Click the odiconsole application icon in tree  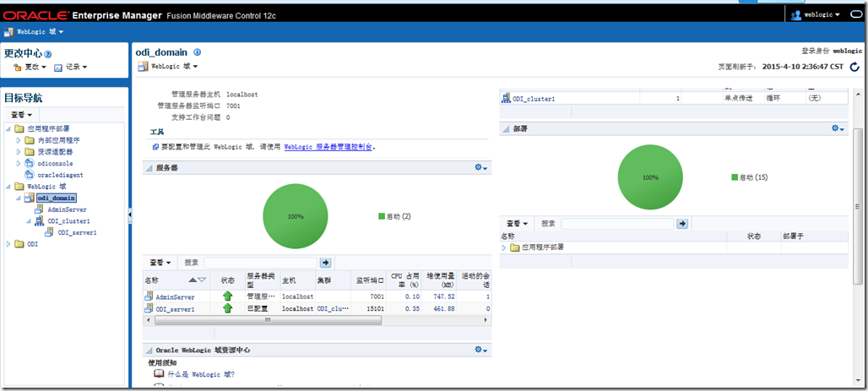[x=30, y=163]
